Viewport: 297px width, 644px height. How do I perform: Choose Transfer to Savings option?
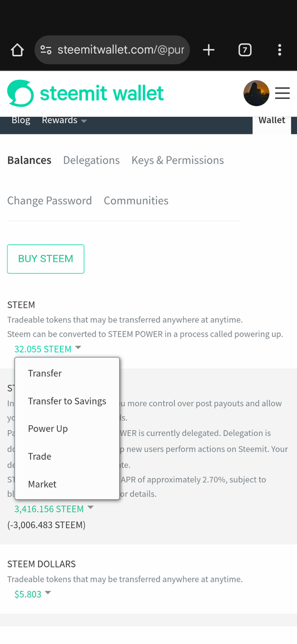(67, 401)
